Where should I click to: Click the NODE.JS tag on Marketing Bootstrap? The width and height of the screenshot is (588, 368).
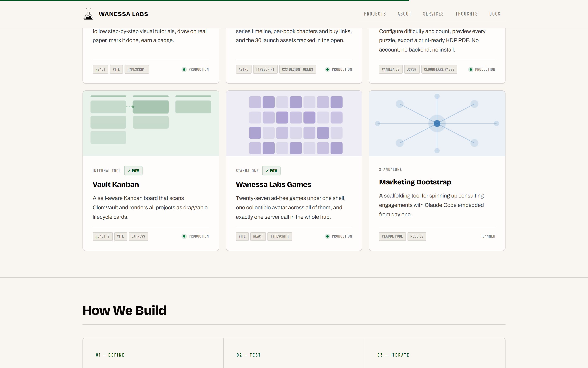click(417, 236)
